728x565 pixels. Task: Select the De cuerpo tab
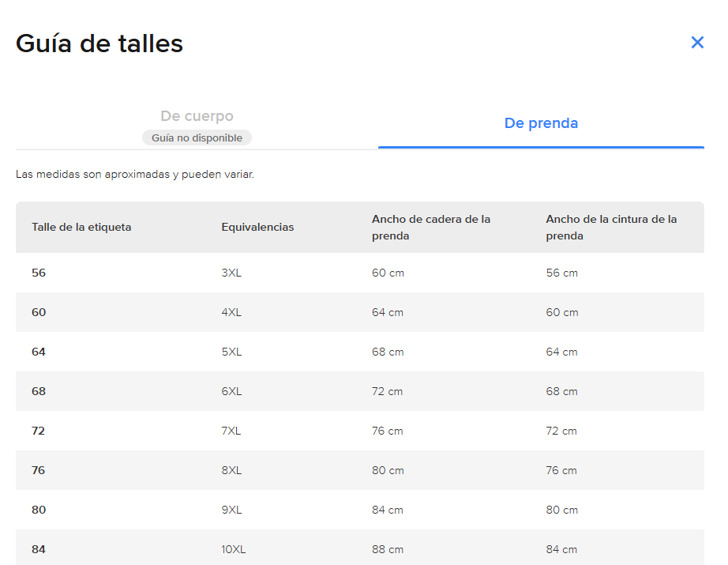[x=197, y=115]
